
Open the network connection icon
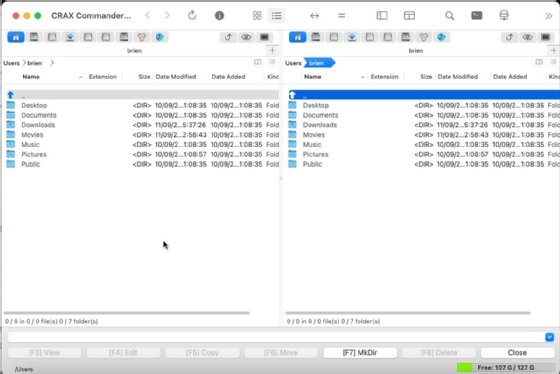point(504,15)
